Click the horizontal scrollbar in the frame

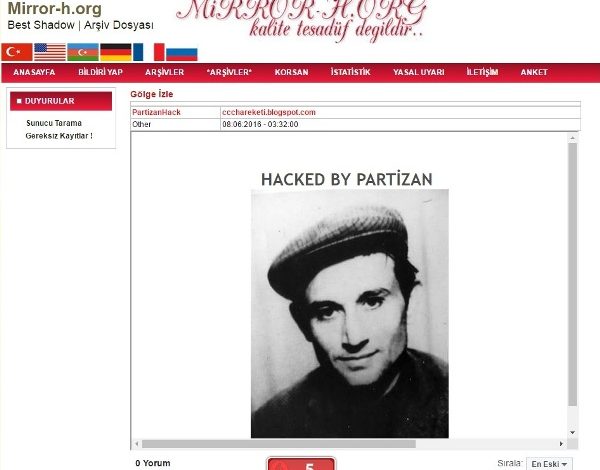pos(279,444)
